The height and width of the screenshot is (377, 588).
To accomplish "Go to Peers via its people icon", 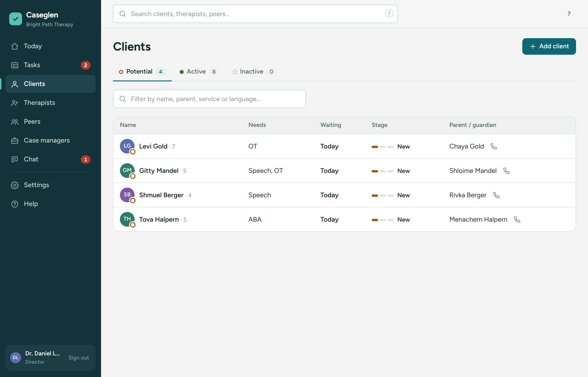I will coord(15,122).
